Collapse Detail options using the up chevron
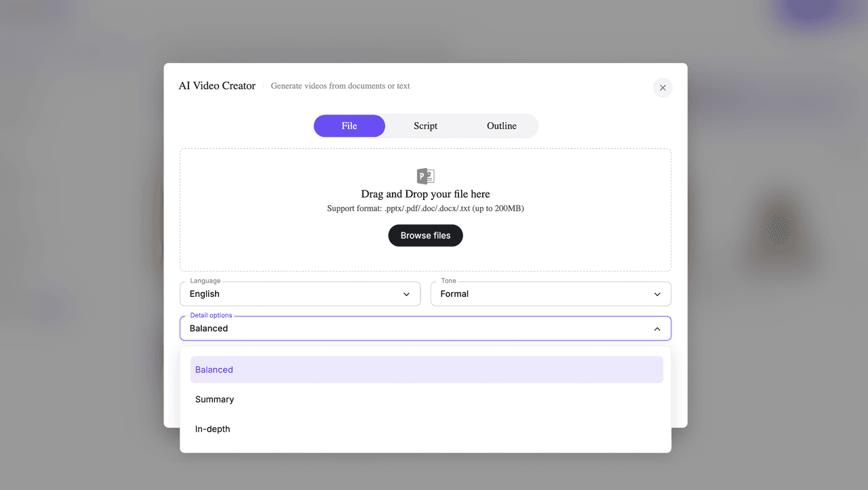The width and height of the screenshot is (868, 490). coord(656,329)
